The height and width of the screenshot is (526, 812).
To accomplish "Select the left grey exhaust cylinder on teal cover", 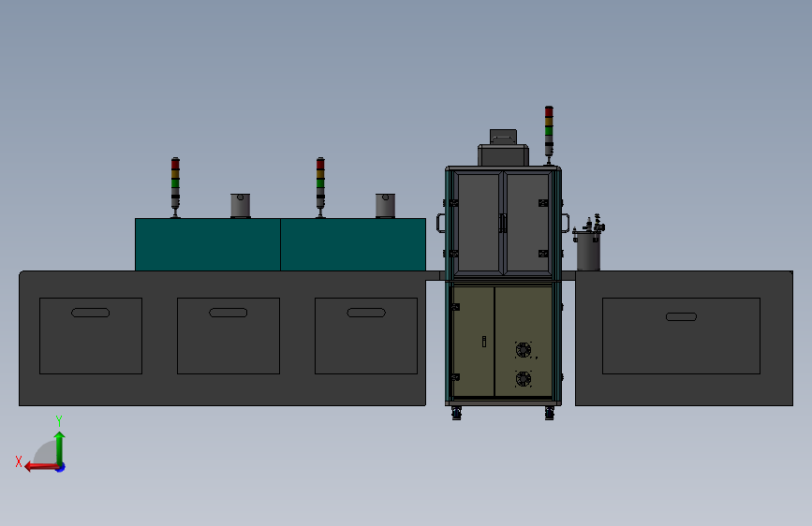I will click(x=241, y=206).
